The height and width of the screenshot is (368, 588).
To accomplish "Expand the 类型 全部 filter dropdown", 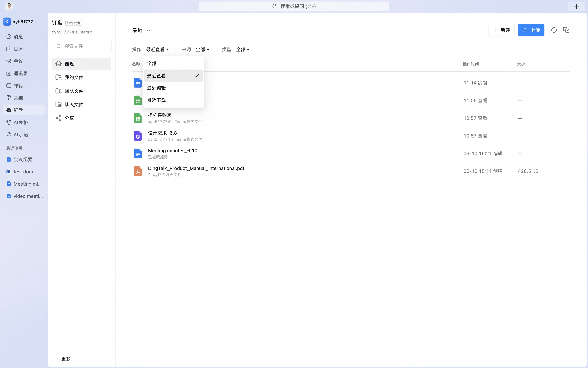I will pyautogui.click(x=243, y=49).
